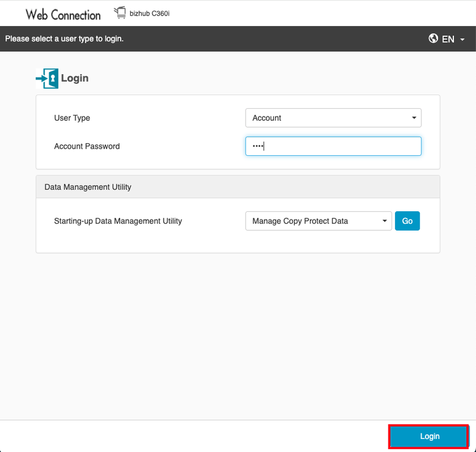
Task: Click the Login button
Action: (x=428, y=436)
